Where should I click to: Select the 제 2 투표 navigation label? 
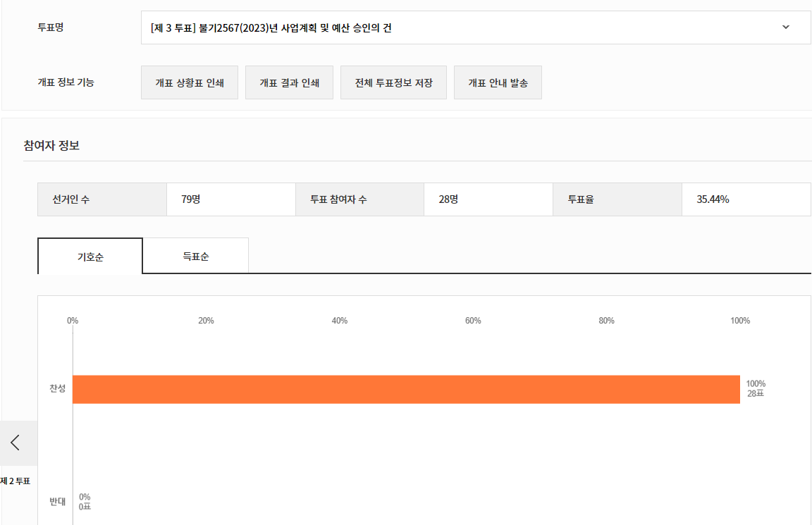[16, 481]
